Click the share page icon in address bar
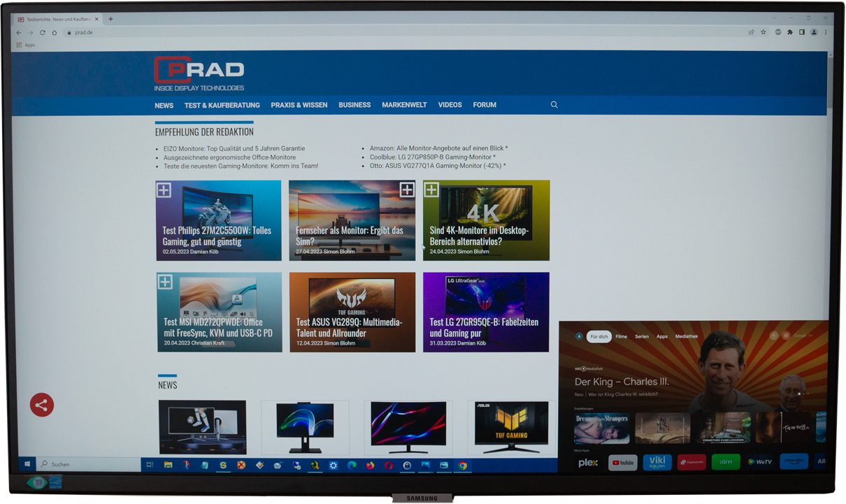846x504 pixels. coord(751,32)
